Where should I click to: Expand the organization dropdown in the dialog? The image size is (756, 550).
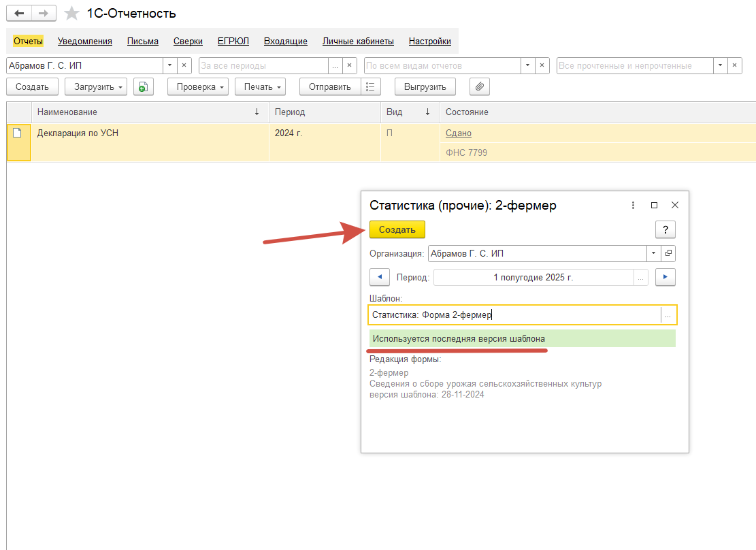(653, 253)
